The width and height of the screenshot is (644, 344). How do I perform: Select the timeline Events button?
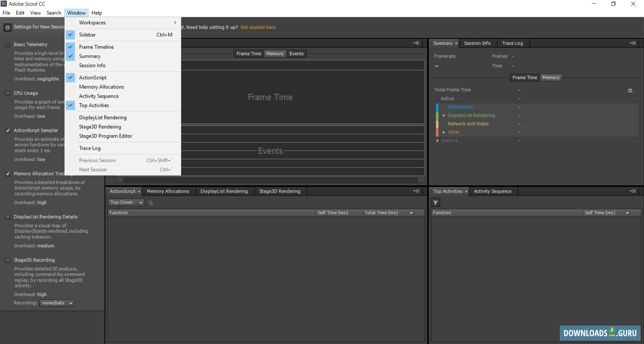coord(296,54)
